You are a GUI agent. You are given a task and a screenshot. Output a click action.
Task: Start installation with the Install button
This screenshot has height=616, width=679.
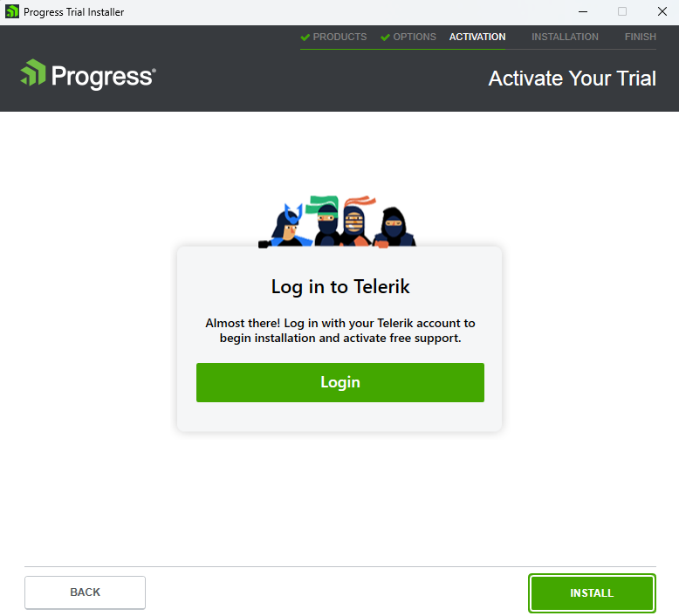pos(592,593)
